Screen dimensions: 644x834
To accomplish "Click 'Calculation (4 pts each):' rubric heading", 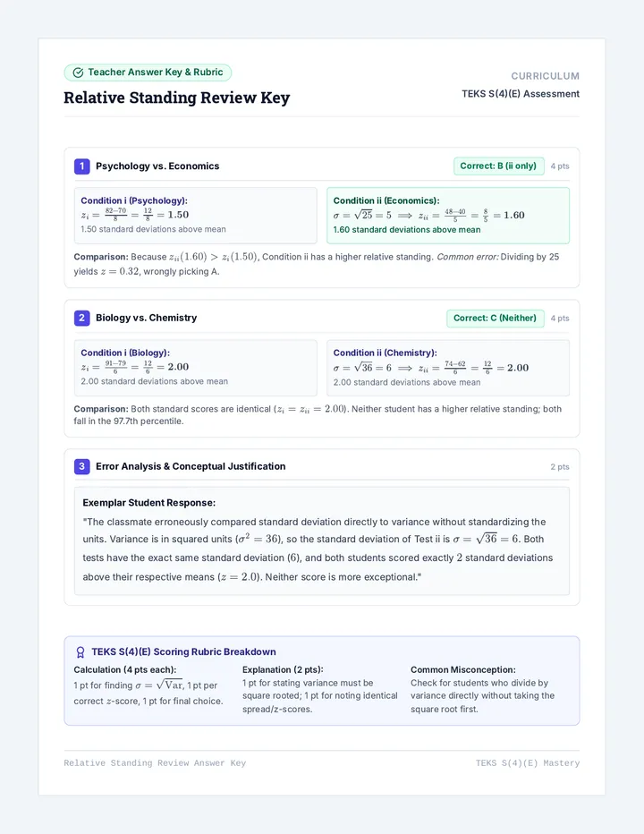I will pos(125,669).
